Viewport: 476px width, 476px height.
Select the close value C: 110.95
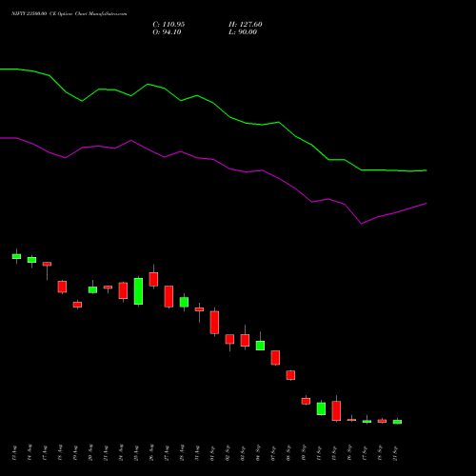pos(169,25)
